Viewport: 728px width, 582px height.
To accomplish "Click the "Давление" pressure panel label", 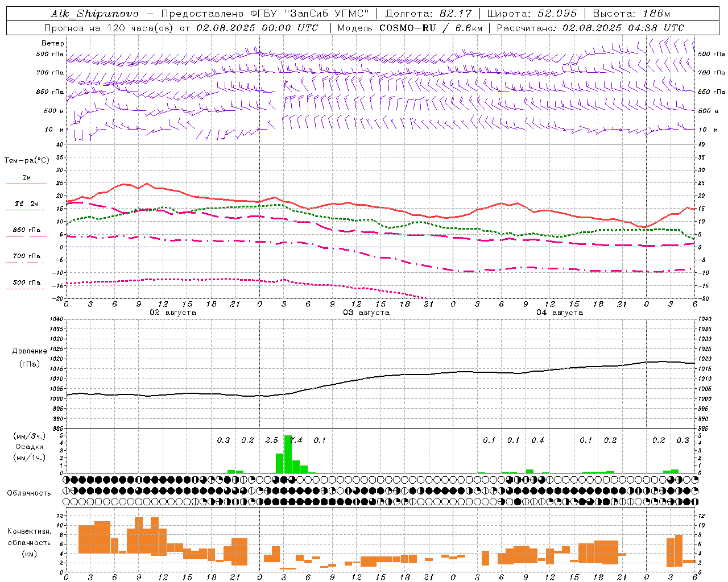I will [x=29, y=351].
